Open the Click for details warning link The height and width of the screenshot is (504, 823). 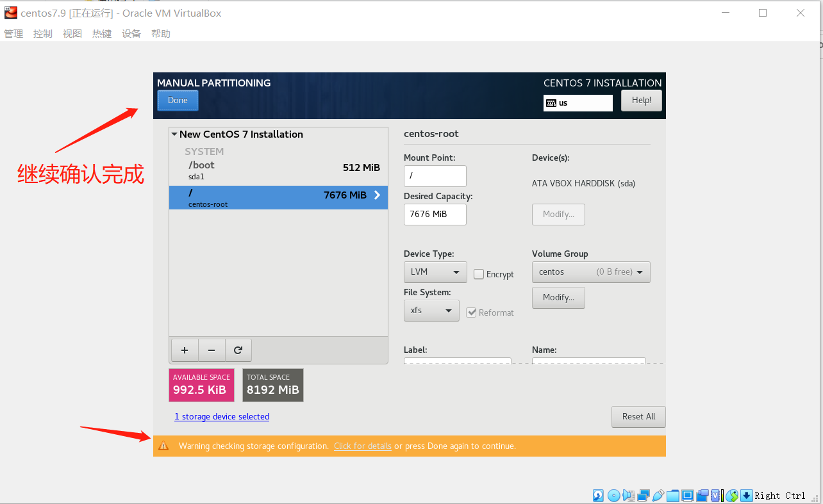coord(363,446)
